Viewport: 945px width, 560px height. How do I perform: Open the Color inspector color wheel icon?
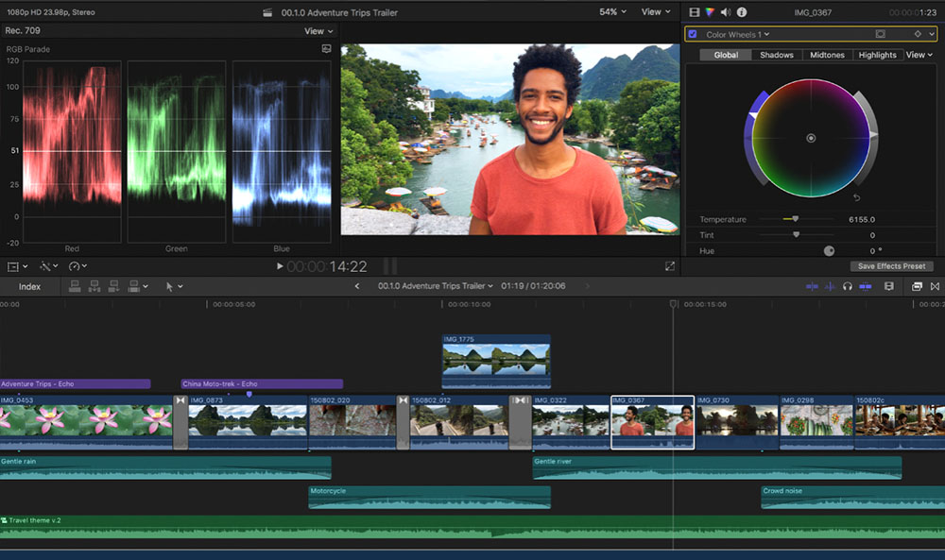point(711,11)
